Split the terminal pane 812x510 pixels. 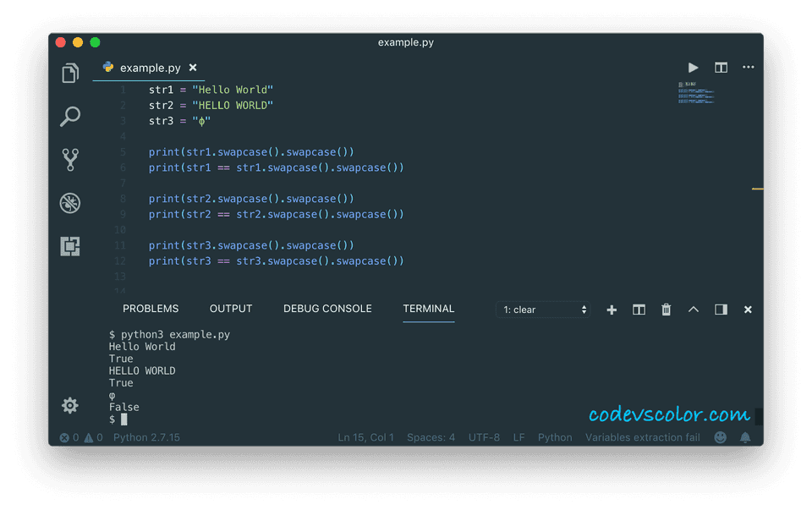[639, 310]
